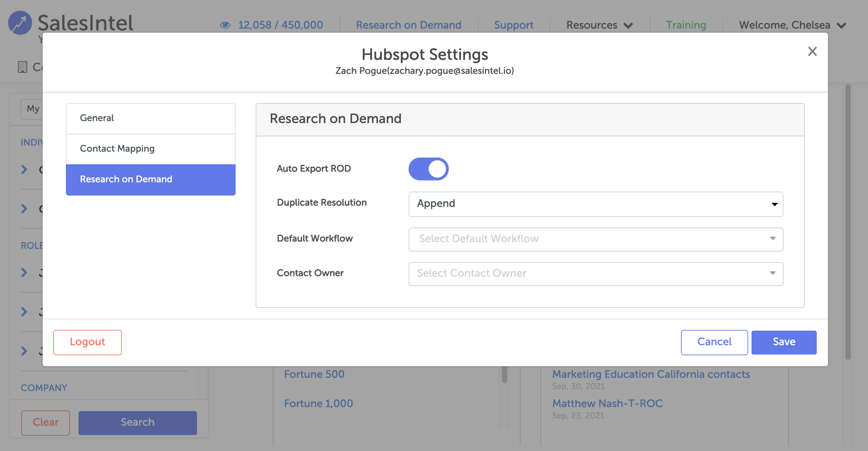Open the Matthew Nash-T-ROC list
The width and height of the screenshot is (868, 451).
tap(607, 403)
